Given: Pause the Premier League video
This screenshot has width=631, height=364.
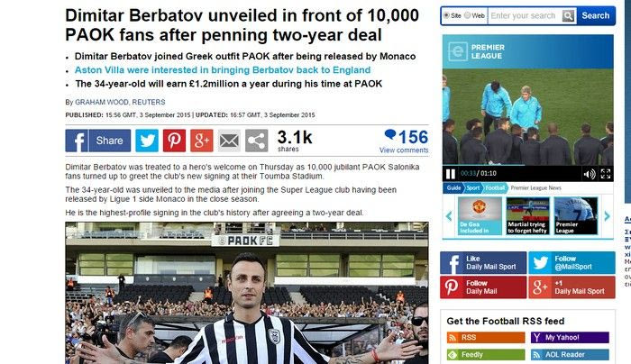Looking at the screenshot, I should (451, 174).
